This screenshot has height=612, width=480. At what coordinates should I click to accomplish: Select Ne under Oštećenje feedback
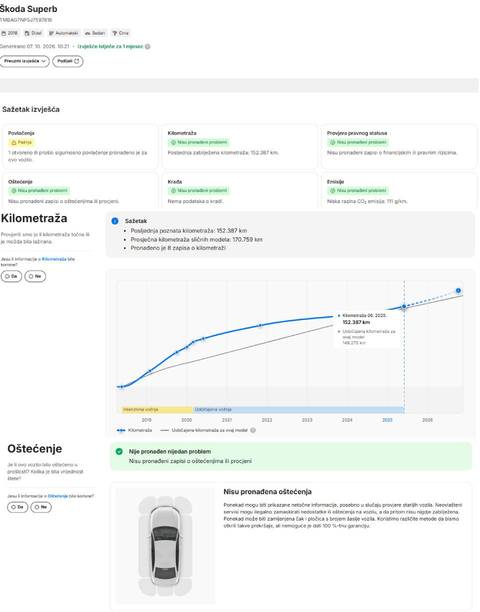41,507
